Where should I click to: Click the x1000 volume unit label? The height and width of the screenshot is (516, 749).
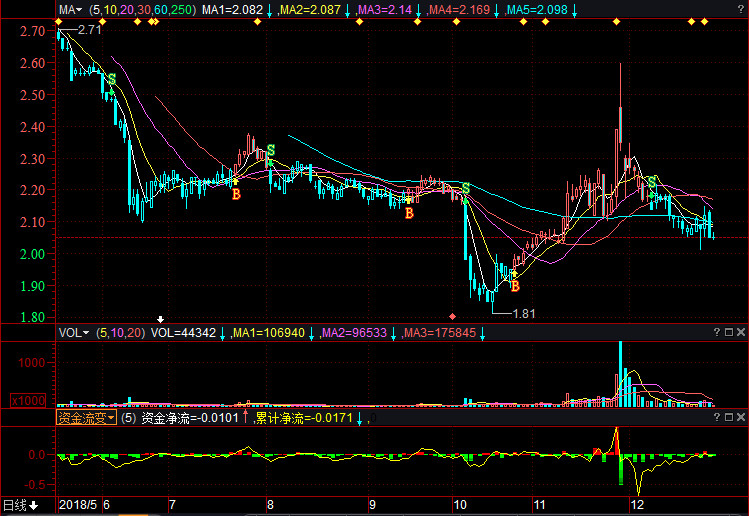[28, 400]
